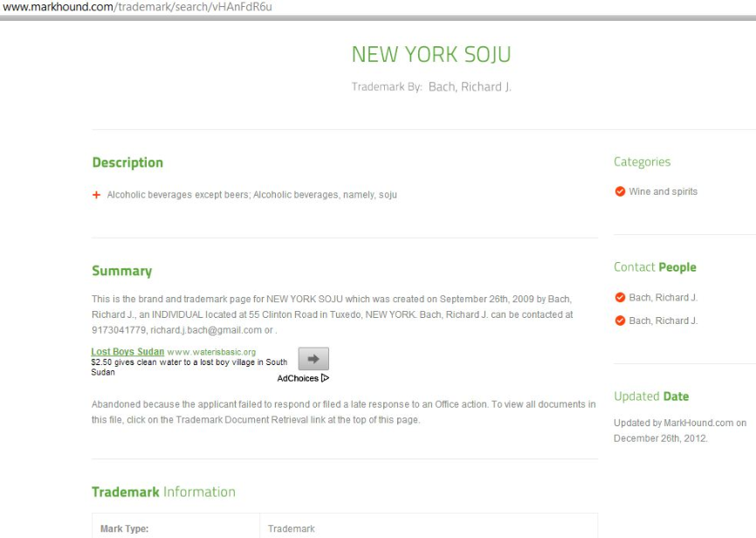756x538 pixels.
Task: Click the AdChoices triangle icon
Action: 325,378
